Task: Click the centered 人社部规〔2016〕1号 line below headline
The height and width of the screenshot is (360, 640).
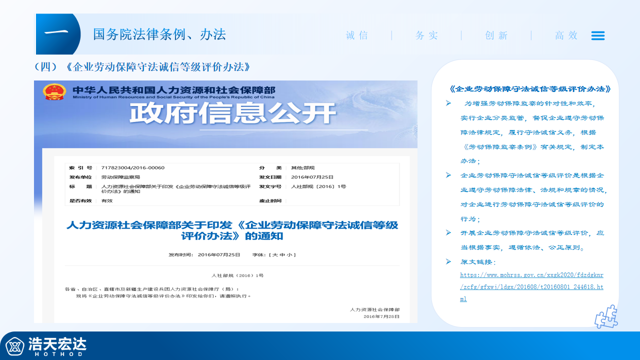Action: tap(238, 276)
